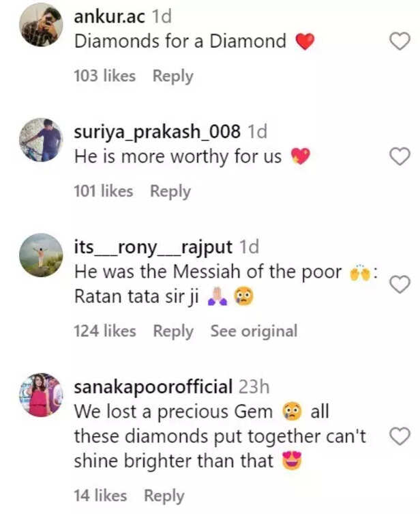Image resolution: width=420 pixels, height=514 pixels.
Task: See the 14 likes list
Action: pyautogui.click(x=100, y=496)
